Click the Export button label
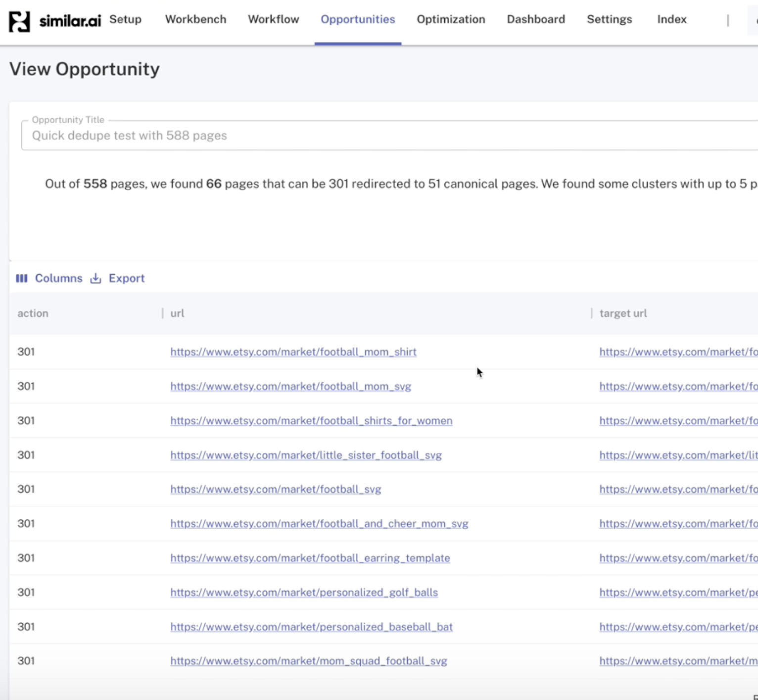The height and width of the screenshot is (700, 758). click(x=127, y=278)
